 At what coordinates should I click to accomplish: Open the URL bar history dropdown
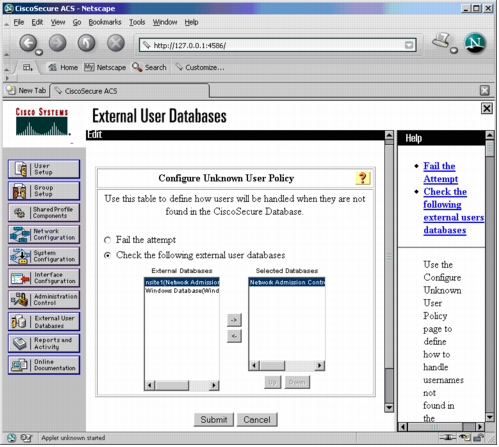pyautogui.click(x=410, y=45)
